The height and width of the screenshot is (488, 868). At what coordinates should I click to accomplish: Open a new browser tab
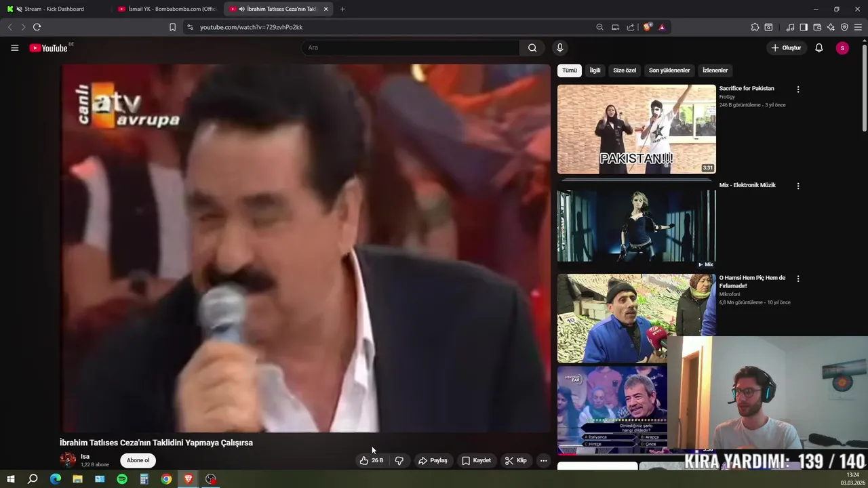coord(342,9)
